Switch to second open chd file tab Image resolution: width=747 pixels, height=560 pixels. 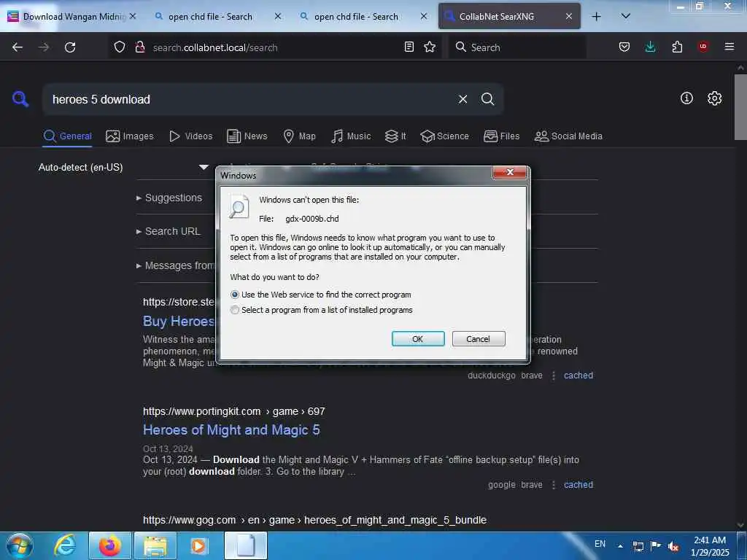tap(356, 16)
